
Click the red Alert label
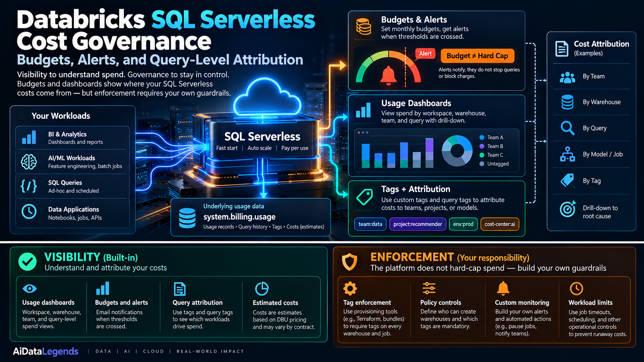coord(425,53)
